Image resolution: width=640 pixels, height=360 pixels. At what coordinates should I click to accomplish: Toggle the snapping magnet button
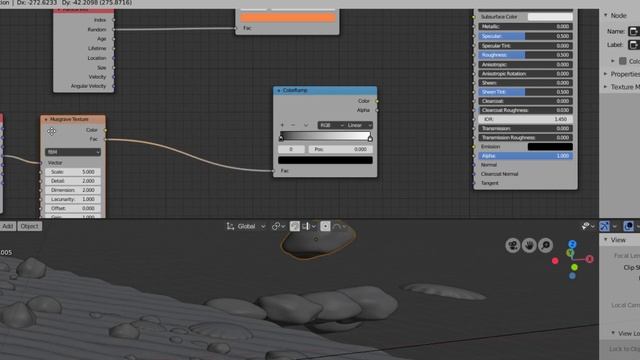(295, 226)
